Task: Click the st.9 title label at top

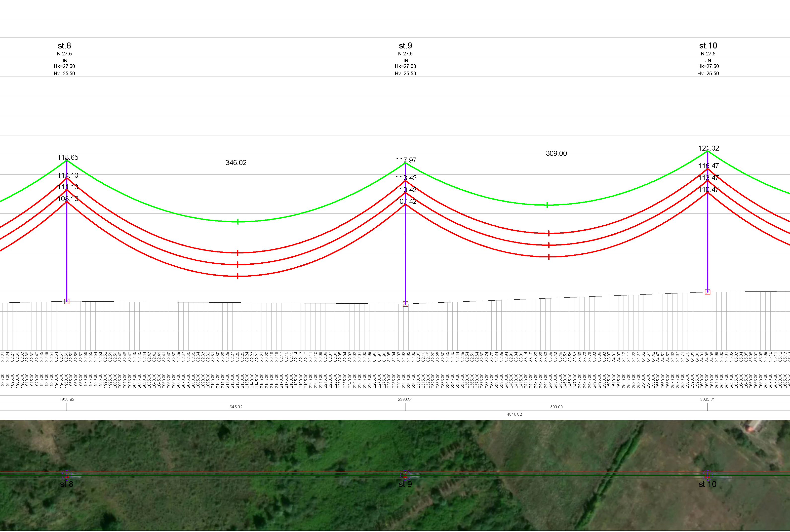Action: click(405, 45)
